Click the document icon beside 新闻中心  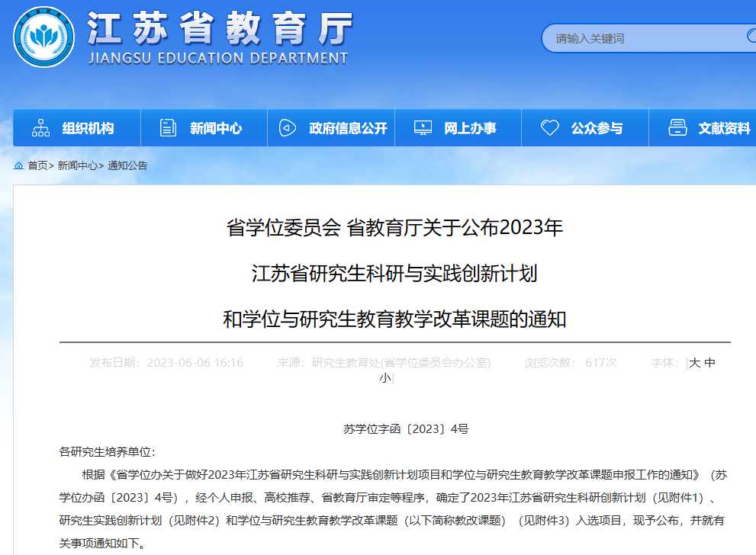168,128
